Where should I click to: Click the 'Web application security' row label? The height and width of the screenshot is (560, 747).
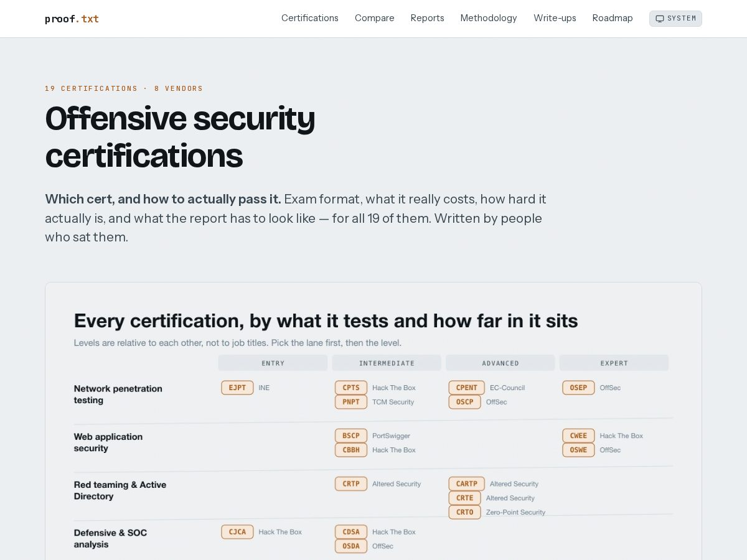pos(108,442)
